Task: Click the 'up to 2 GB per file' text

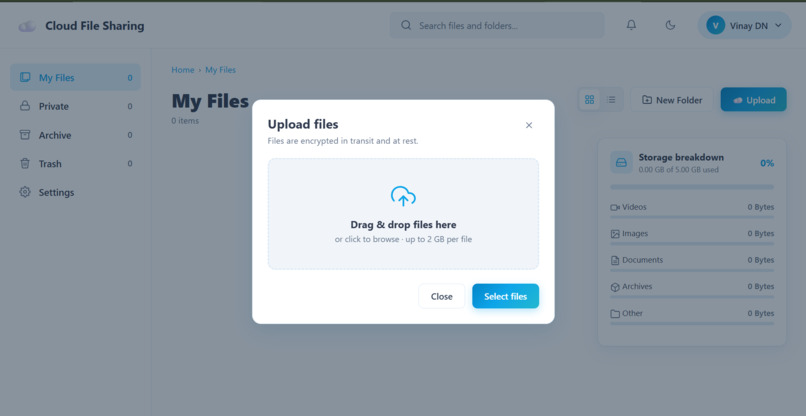Action: [438, 239]
